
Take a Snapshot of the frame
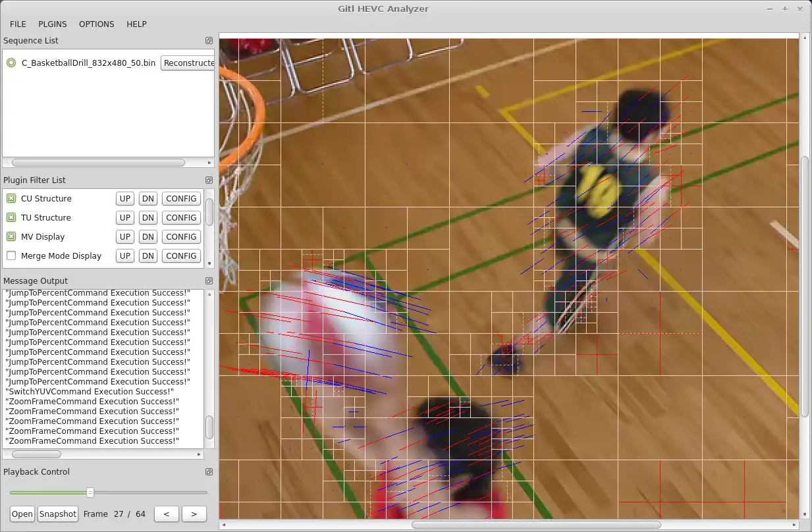tap(57, 514)
